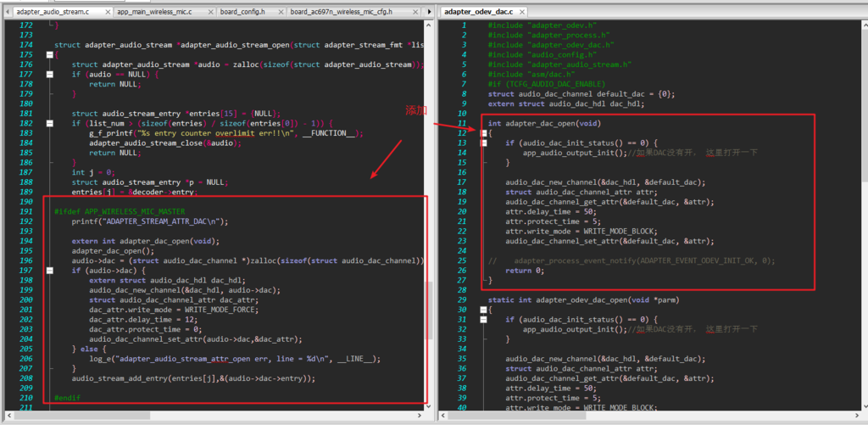868x425 pixels.
Task: Collapse the fold at line 175
Action: point(50,55)
